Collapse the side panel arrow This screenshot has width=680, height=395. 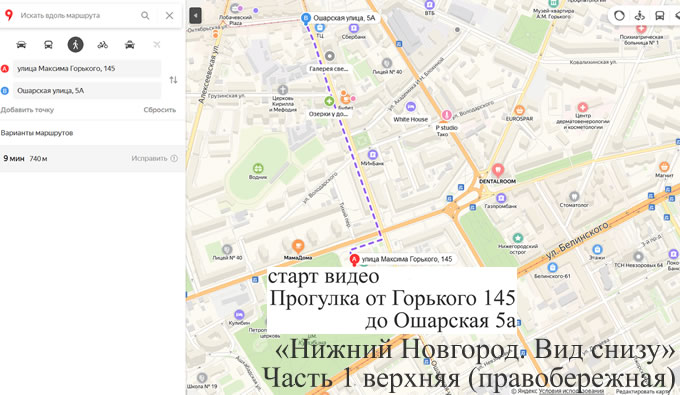coord(196,16)
